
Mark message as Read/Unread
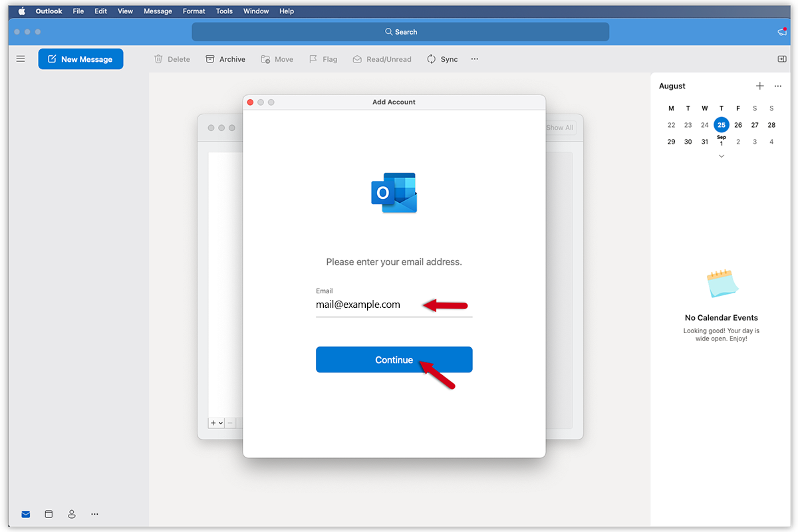[x=382, y=59]
